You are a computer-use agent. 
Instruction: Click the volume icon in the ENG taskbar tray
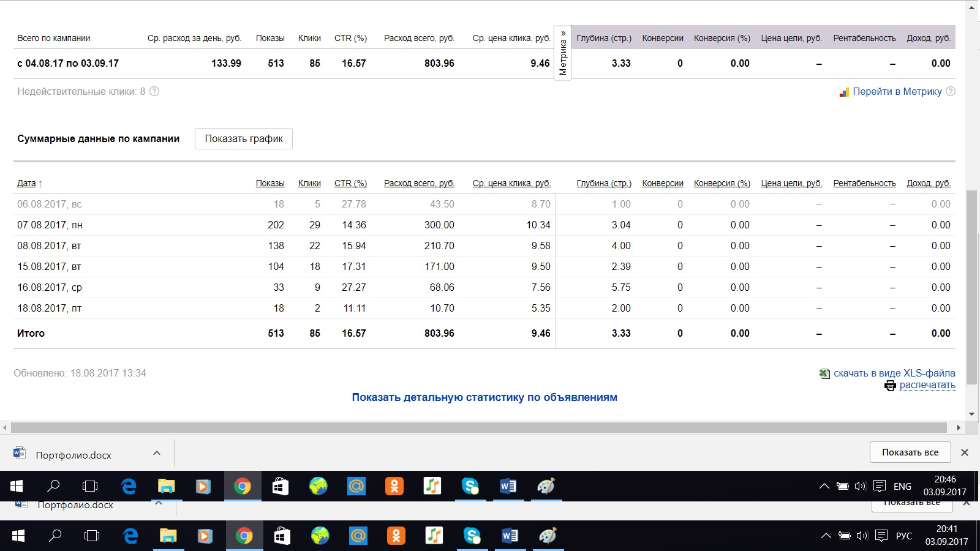tap(861, 486)
